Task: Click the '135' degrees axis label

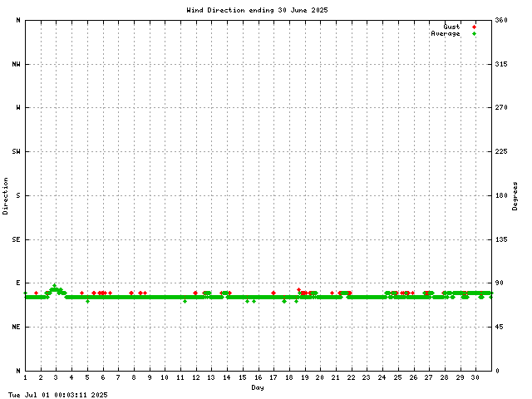Action: [501, 239]
